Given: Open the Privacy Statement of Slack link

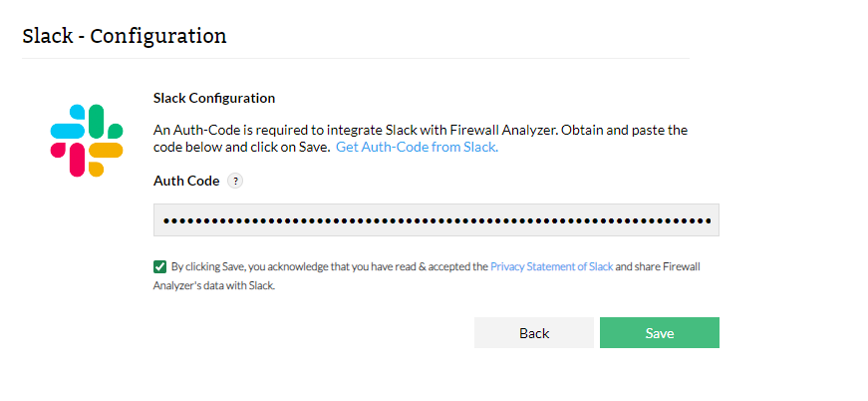Looking at the screenshot, I should (551, 267).
